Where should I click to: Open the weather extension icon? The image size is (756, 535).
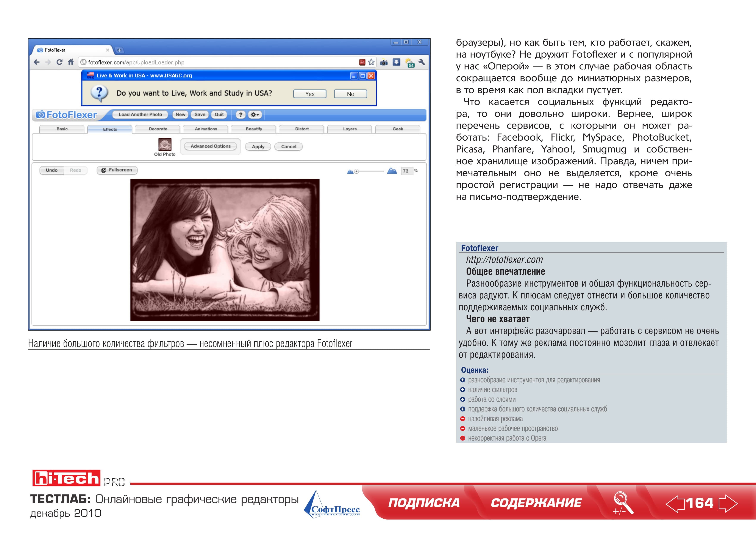[x=410, y=63]
